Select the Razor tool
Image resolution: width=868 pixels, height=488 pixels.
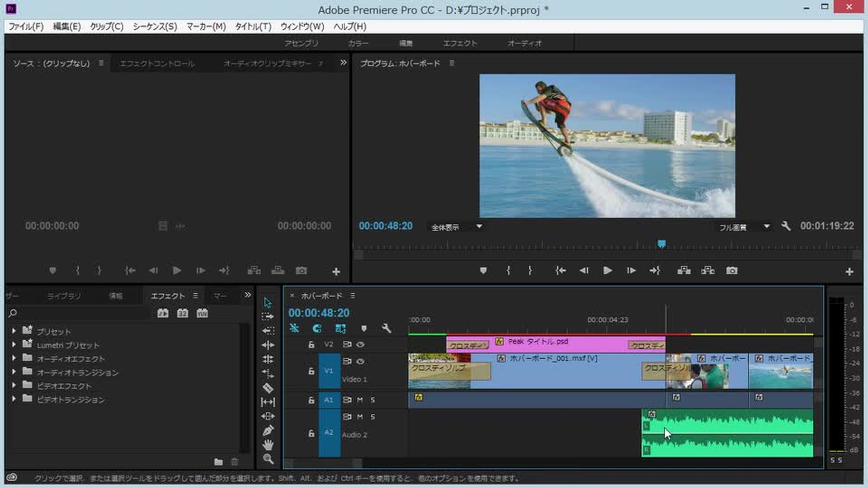pyautogui.click(x=268, y=388)
